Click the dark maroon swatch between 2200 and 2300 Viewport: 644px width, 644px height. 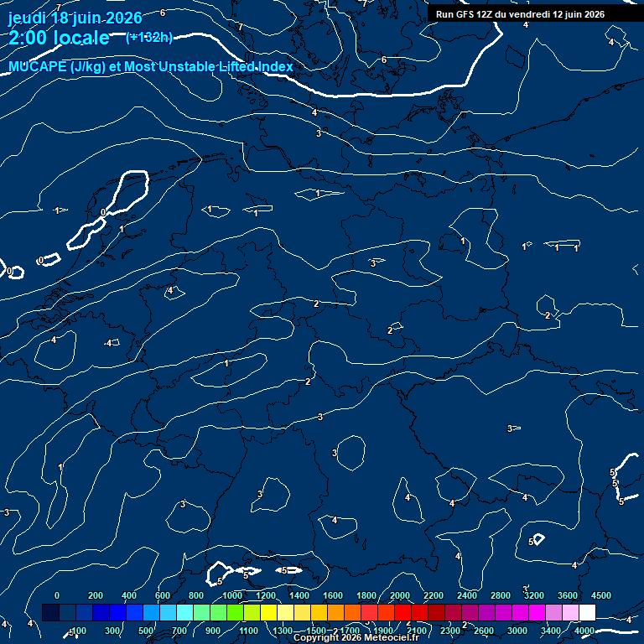(436, 612)
